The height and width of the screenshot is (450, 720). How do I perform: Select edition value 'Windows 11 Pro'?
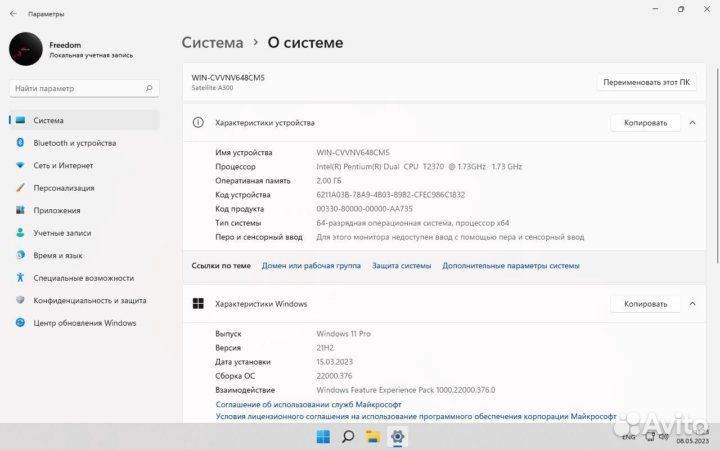[x=343, y=334]
